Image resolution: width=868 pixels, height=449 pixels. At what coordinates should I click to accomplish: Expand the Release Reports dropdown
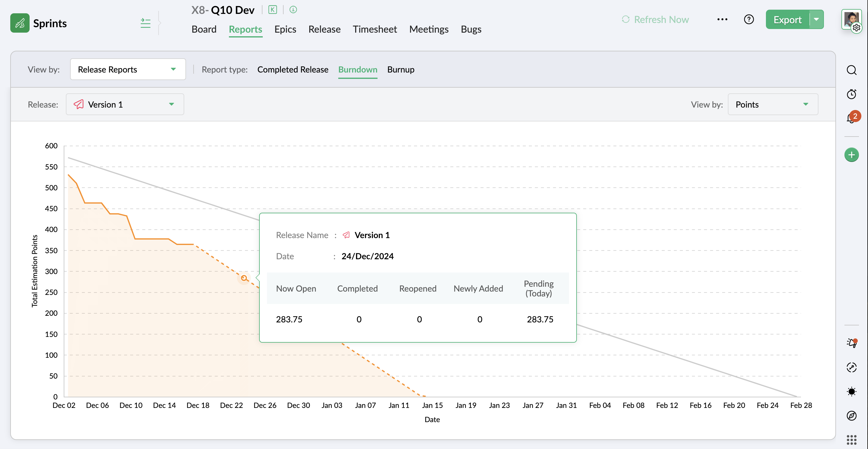click(128, 69)
